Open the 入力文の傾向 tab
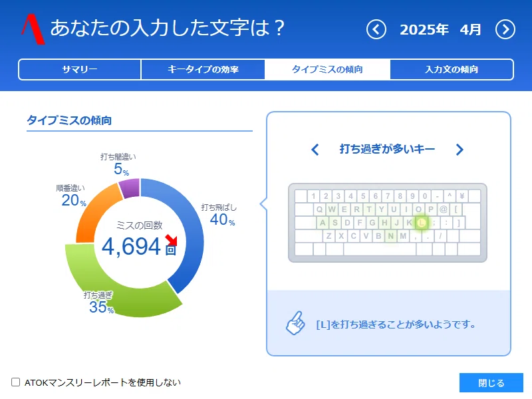Image resolution: width=532 pixels, height=399 pixels. [x=452, y=70]
